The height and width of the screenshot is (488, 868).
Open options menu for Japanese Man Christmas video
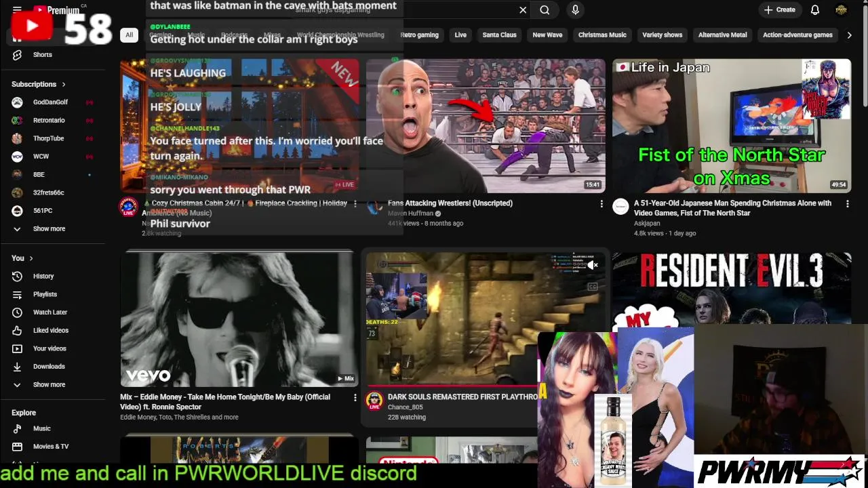pyautogui.click(x=847, y=203)
